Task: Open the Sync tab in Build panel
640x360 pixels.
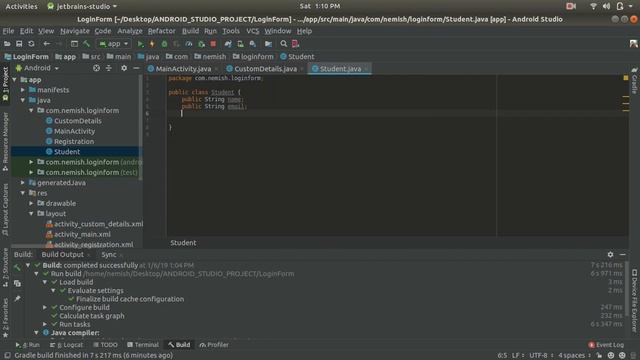Action: pyautogui.click(x=109, y=255)
